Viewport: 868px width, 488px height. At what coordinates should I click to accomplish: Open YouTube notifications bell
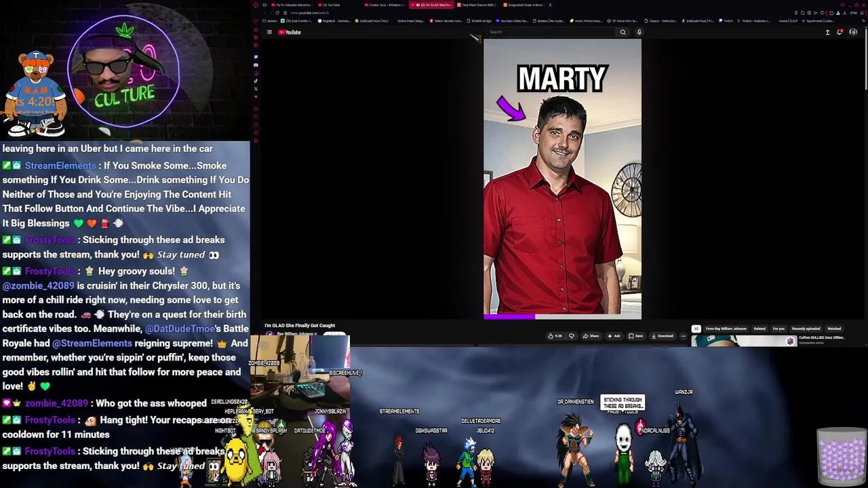[x=840, y=32]
